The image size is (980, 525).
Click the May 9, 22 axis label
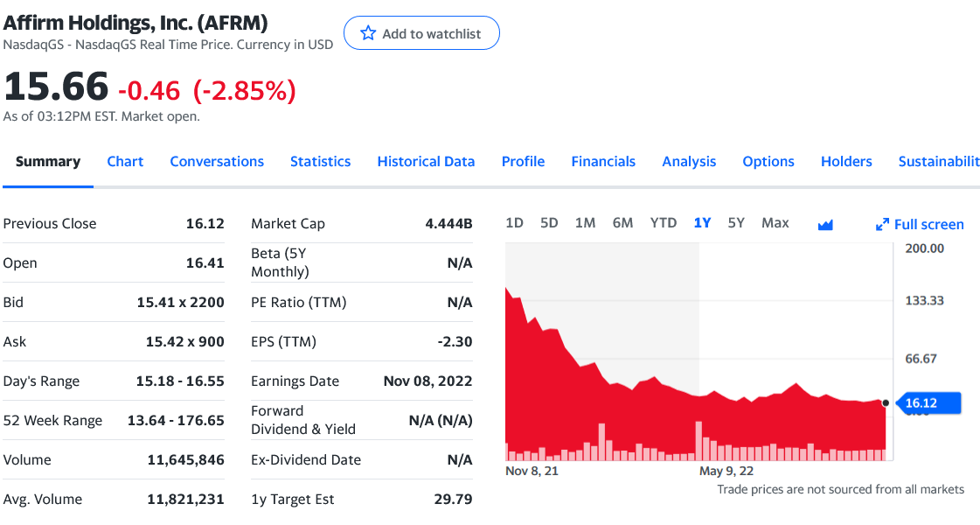(726, 471)
